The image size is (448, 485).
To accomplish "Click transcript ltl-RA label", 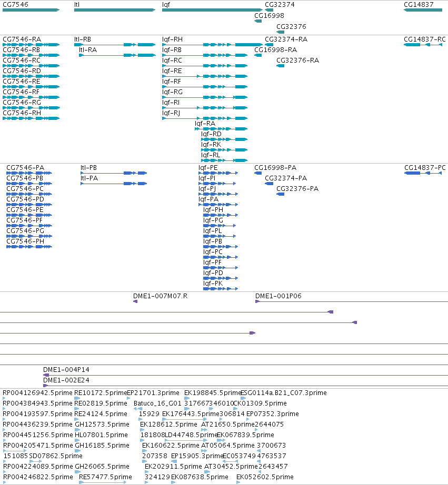I will point(88,50).
